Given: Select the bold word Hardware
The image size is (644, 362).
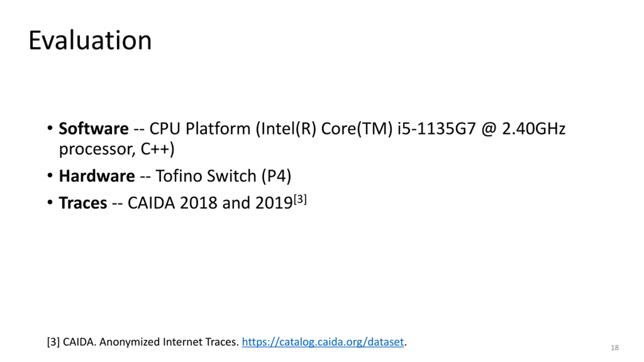Looking at the screenshot, I should [x=97, y=176].
